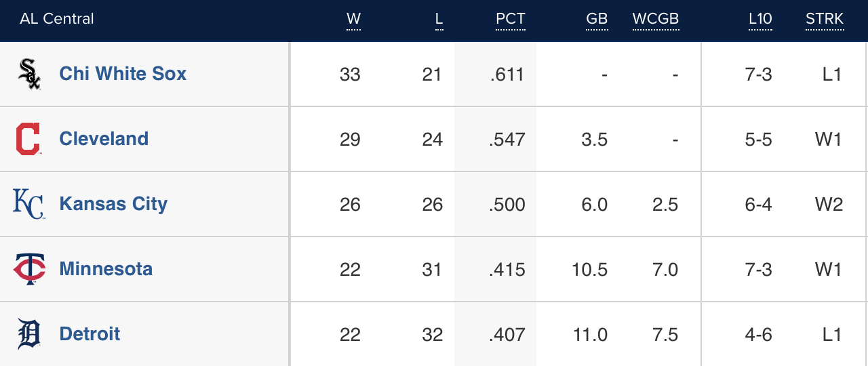Image resolution: width=868 pixels, height=366 pixels.
Task: Open the Detroit team link
Action: [x=90, y=334]
